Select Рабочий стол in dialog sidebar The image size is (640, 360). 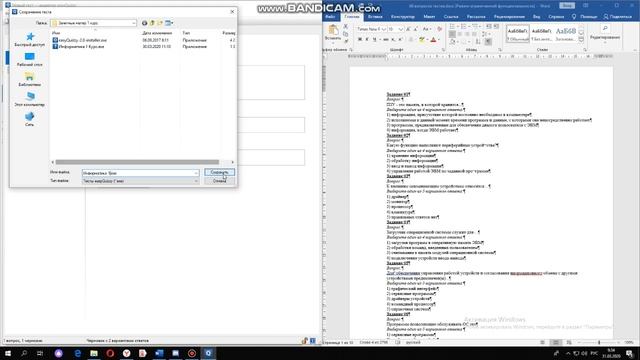[x=29, y=60]
